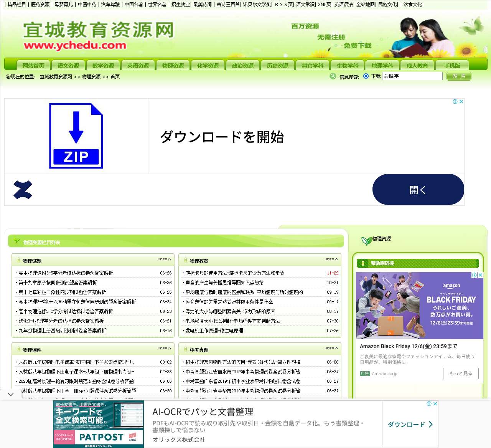
Task: Click the もっと見る button
Action: point(461,374)
